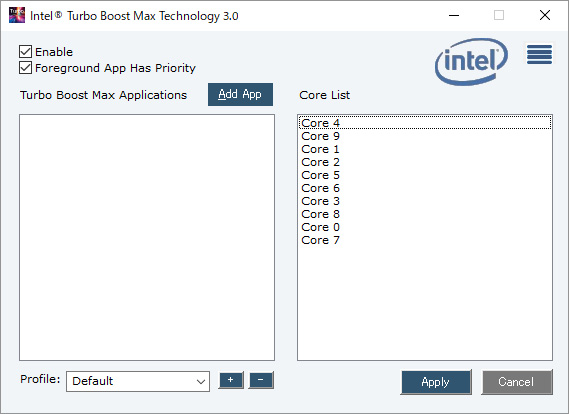Add a new profile with plus button
Image resolution: width=569 pixels, height=414 pixels.
coord(231,380)
